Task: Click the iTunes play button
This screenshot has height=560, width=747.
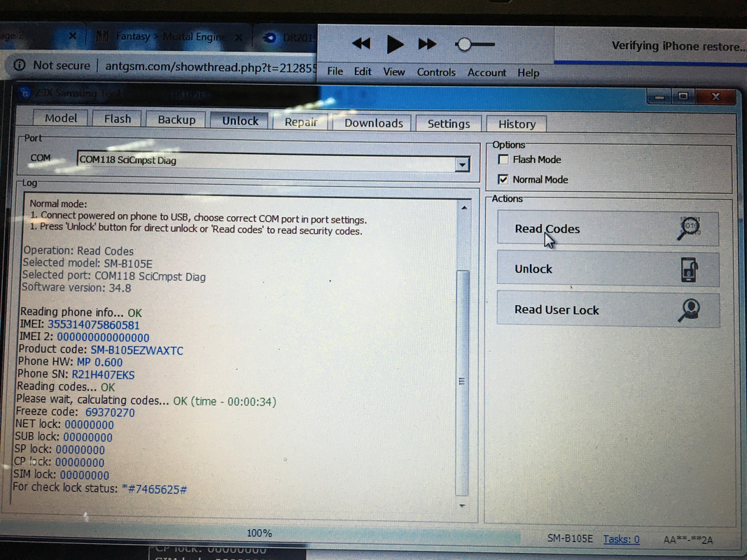Action: (x=394, y=44)
